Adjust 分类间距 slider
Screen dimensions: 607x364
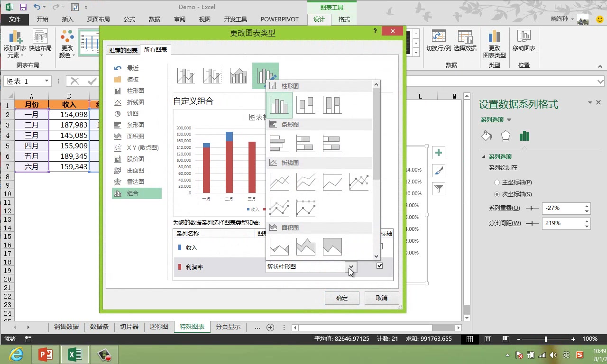(532, 223)
